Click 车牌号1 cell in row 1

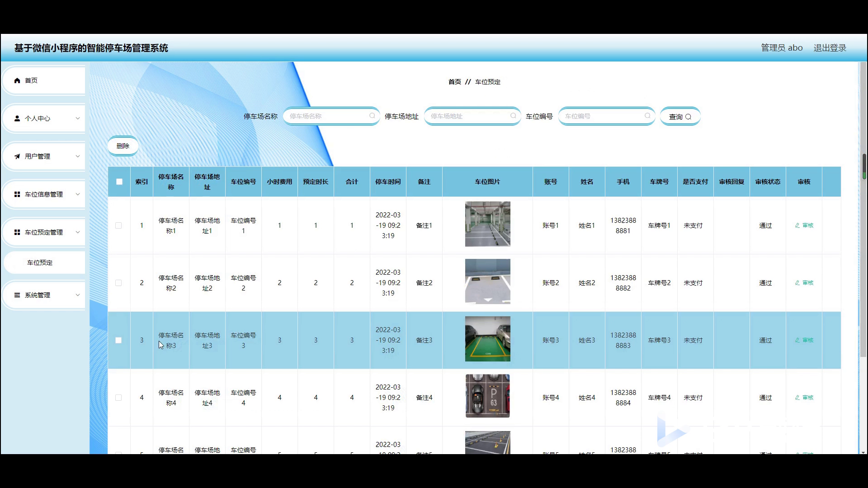point(659,225)
